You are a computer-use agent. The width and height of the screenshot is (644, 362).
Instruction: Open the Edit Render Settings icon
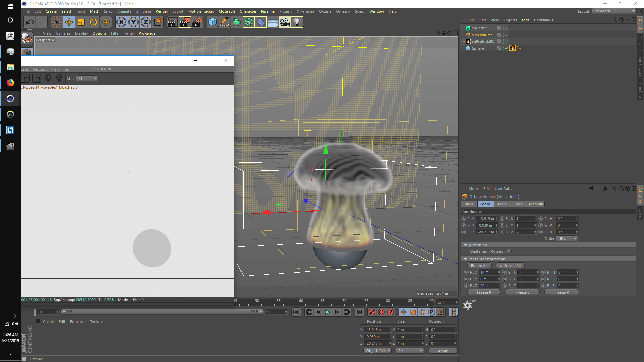(197, 22)
